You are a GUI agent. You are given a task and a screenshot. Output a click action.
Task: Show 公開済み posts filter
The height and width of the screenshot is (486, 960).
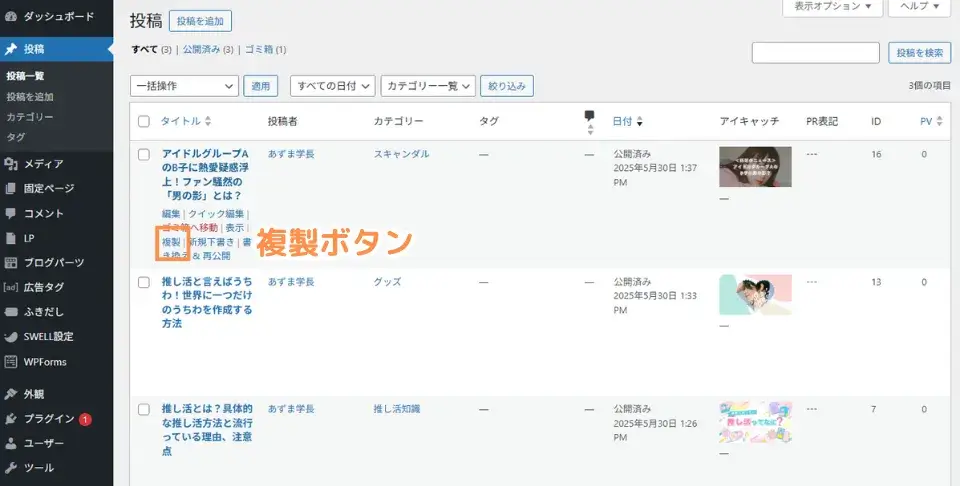(201, 50)
